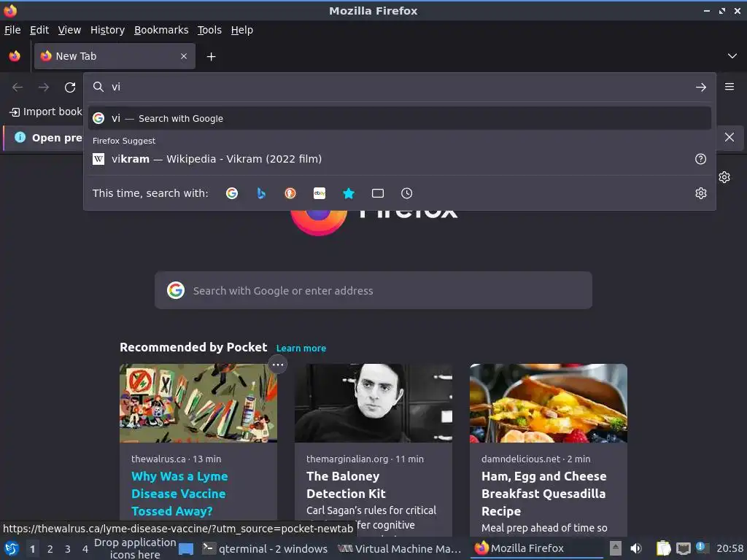Image resolution: width=747 pixels, height=560 pixels.
Task: Click the show desktop taskbar icon
Action: tap(186, 549)
